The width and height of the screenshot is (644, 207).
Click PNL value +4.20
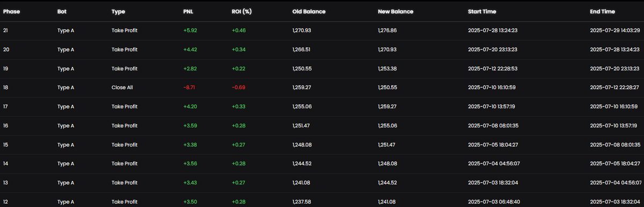[190, 106]
